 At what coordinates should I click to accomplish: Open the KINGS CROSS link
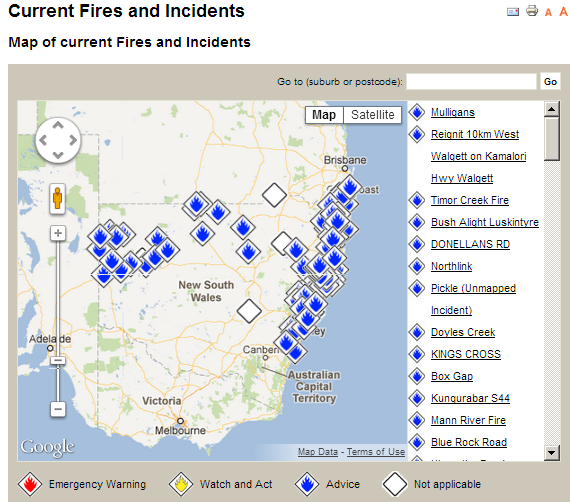pyautogui.click(x=466, y=354)
